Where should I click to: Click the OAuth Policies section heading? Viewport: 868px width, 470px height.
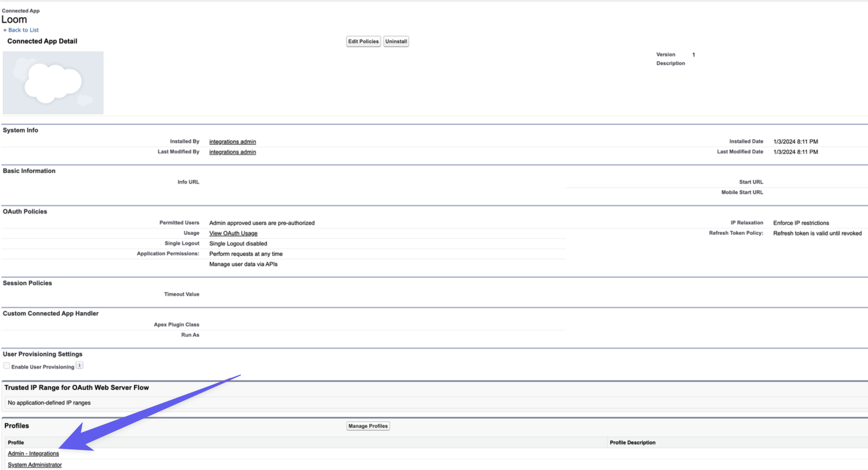24,211
